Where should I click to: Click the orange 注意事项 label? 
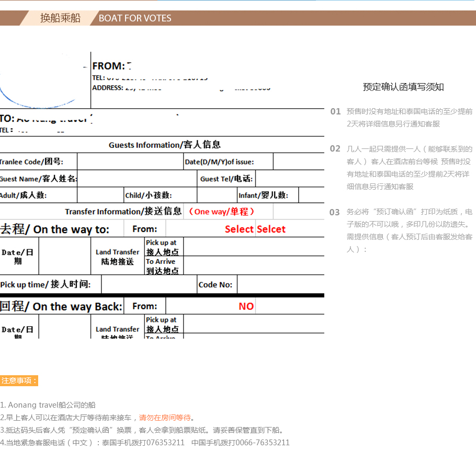pos(19,380)
